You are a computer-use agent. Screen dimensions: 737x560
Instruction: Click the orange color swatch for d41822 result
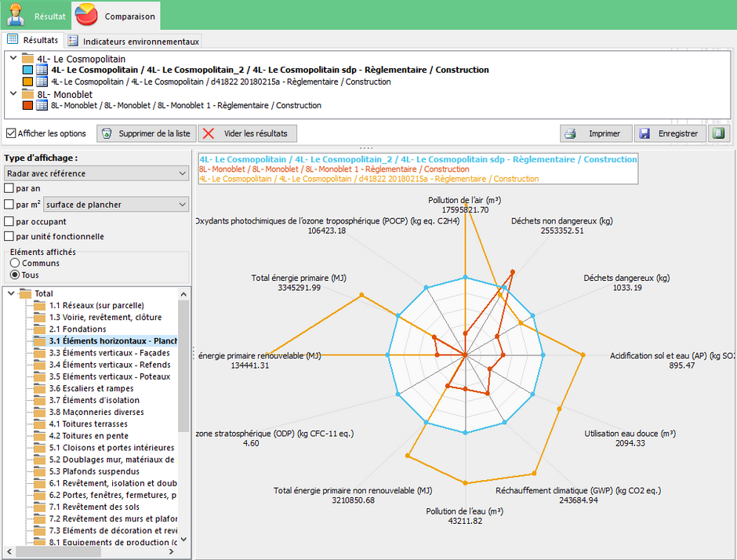(27, 82)
